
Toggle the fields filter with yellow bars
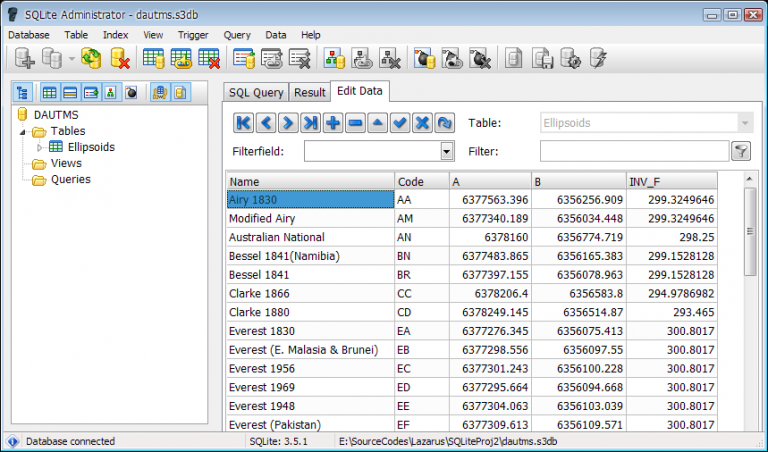pyautogui.click(x=70, y=92)
